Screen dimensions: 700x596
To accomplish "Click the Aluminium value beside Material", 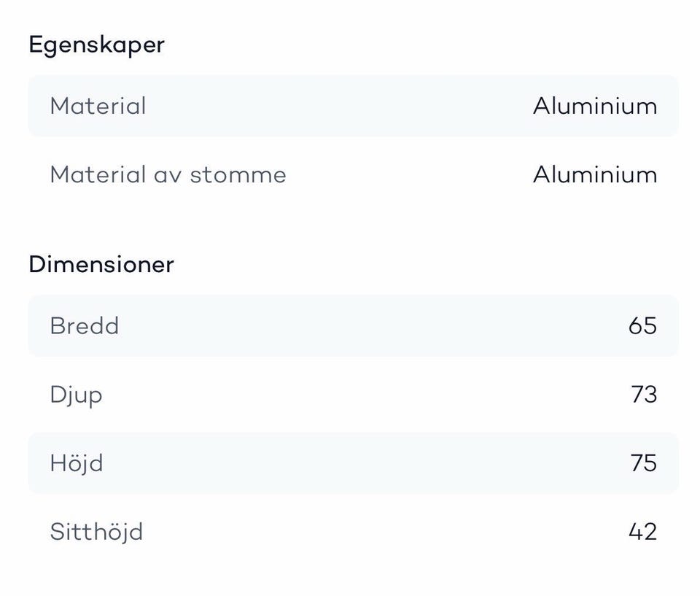I will [x=595, y=106].
